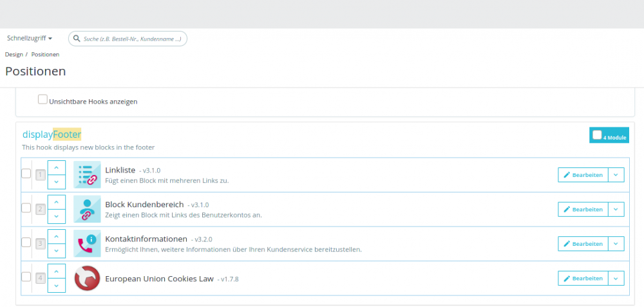
Task: Tick the European Union Cookies Law checkbox
Action: pyautogui.click(x=26, y=277)
